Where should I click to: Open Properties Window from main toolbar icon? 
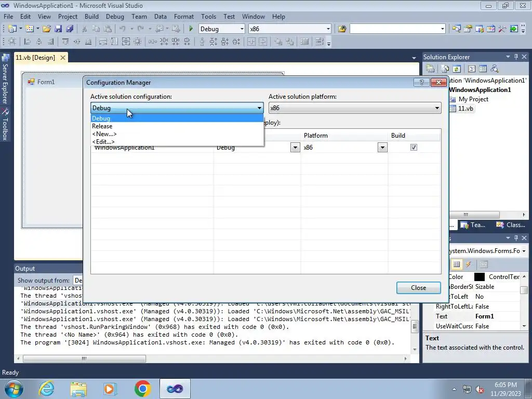tap(468, 29)
